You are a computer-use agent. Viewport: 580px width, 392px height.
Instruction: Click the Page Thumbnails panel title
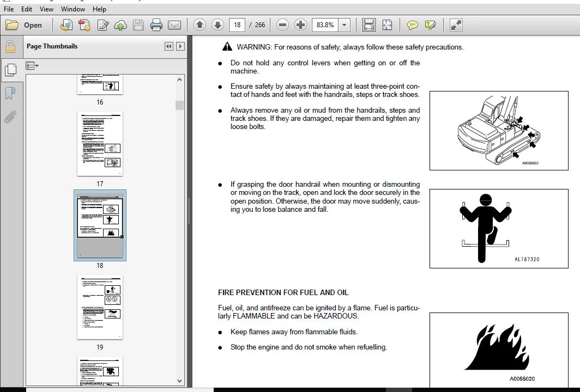coord(52,46)
